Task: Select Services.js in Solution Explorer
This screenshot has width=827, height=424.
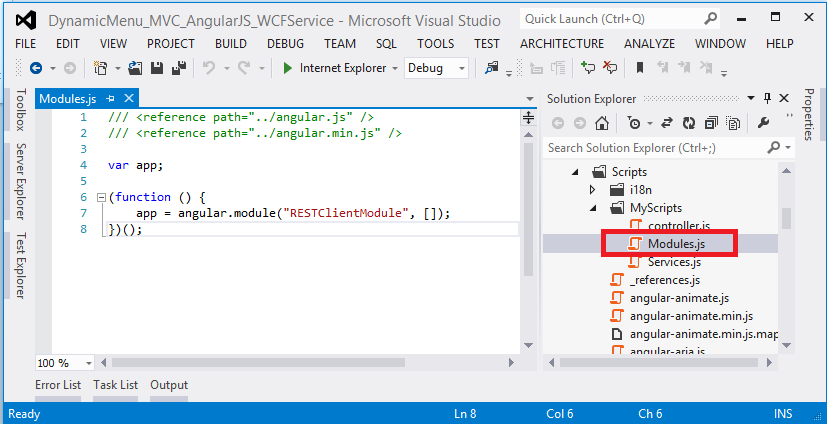Action: 674,262
